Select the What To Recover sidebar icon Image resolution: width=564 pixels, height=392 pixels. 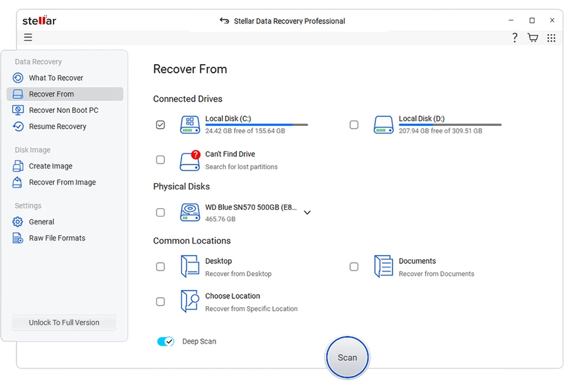point(18,78)
